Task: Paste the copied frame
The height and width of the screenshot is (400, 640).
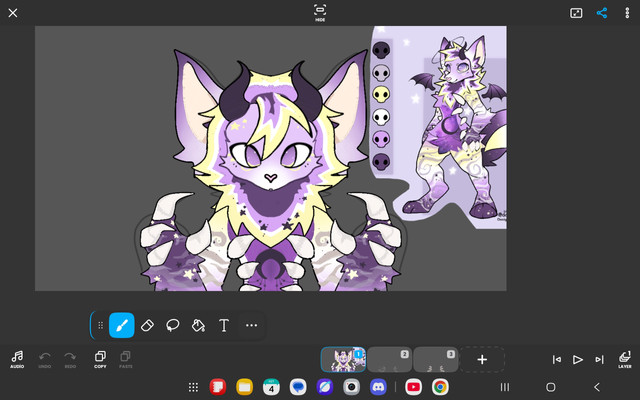Action: coord(126,360)
